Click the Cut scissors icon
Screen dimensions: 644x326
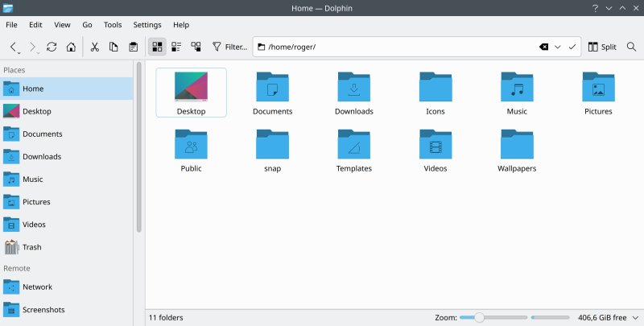click(x=95, y=47)
